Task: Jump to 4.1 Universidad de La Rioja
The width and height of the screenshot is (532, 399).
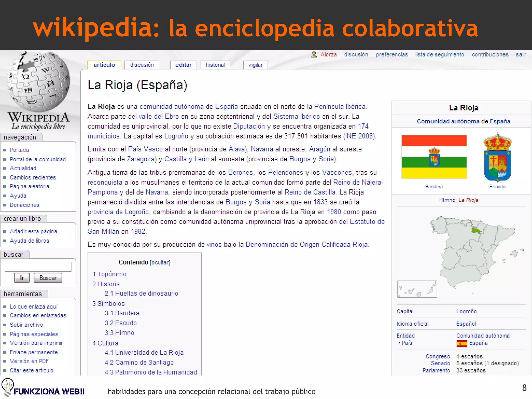Action: (x=144, y=353)
